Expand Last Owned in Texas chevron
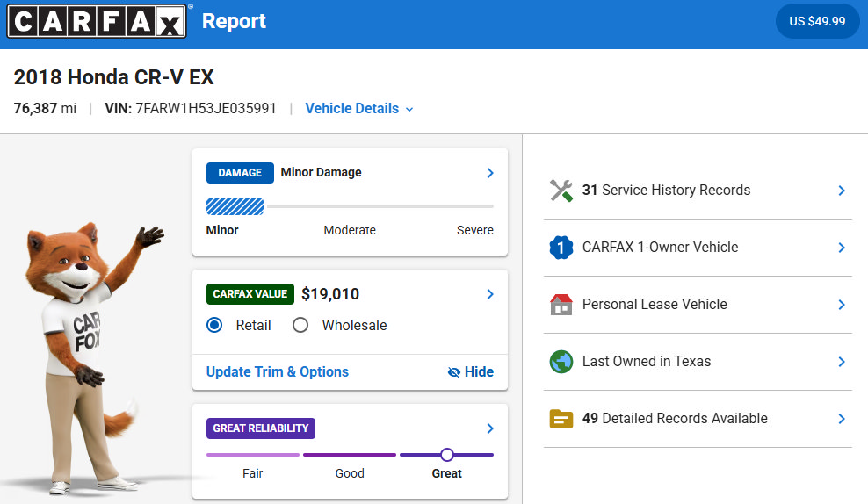Viewport: 868px width, 504px height. pos(842,361)
